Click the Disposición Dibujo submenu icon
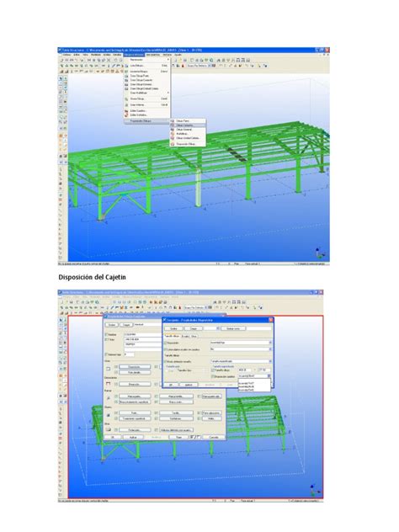This screenshot has width=399, height=532. tap(173, 144)
